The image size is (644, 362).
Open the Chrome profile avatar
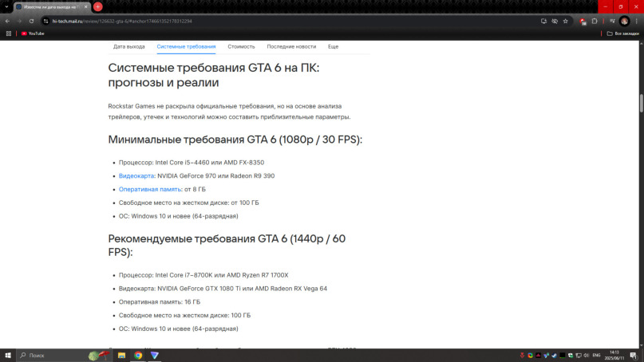(x=624, y=21)
